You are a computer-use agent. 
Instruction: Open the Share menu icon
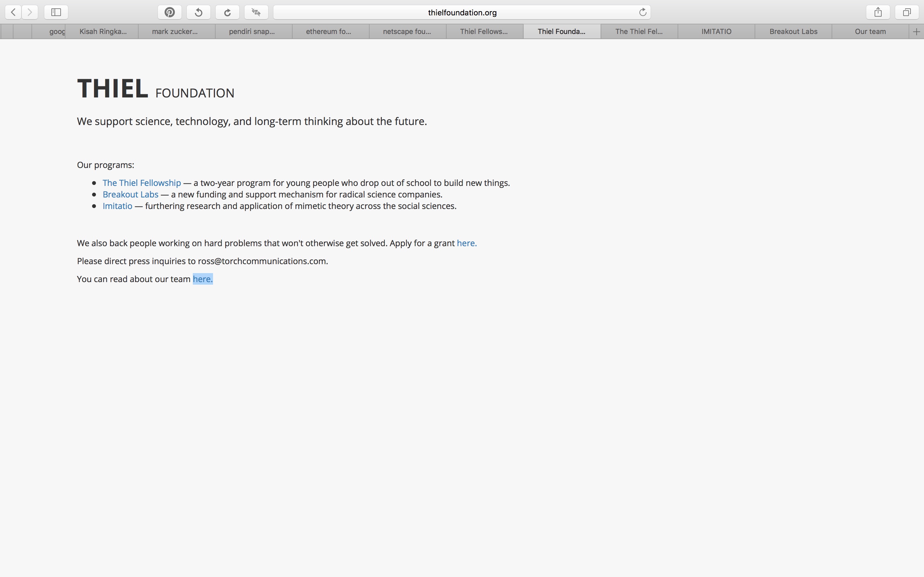[878, 12]
